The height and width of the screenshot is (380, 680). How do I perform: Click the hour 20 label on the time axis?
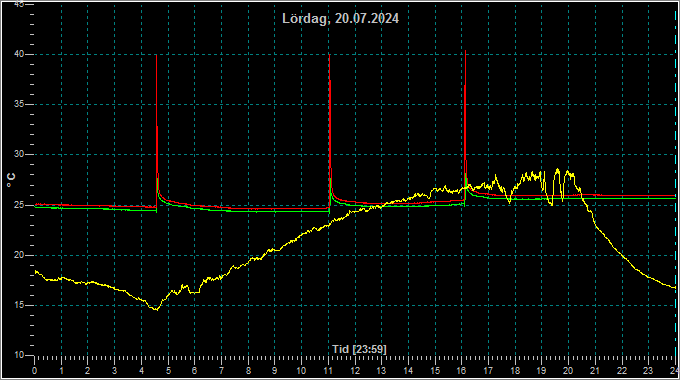coord(568,371)
